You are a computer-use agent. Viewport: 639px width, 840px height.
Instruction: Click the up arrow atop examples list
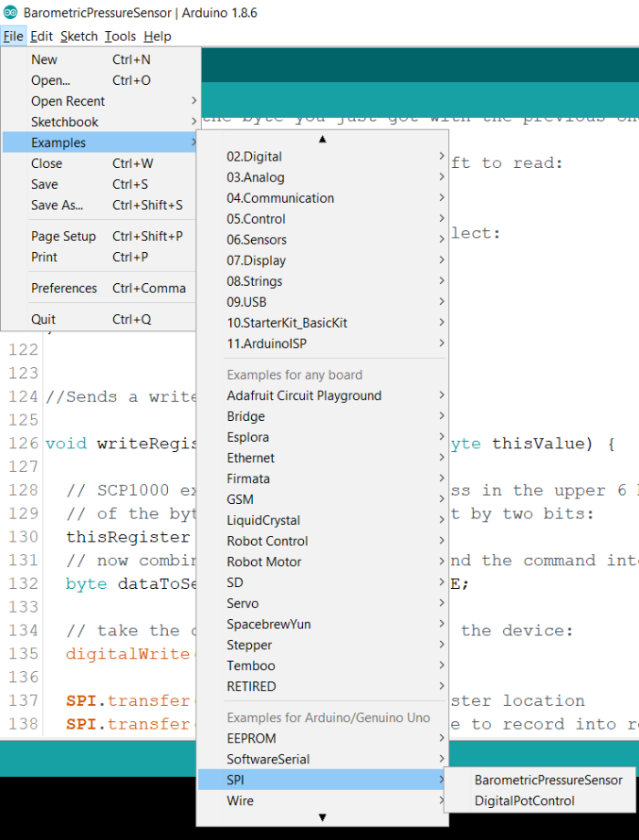point(322,139)
